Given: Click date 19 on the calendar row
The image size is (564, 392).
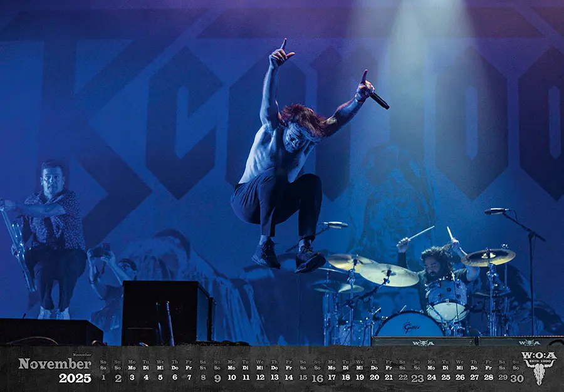Looking at the screenshot, I should (360, 377).
